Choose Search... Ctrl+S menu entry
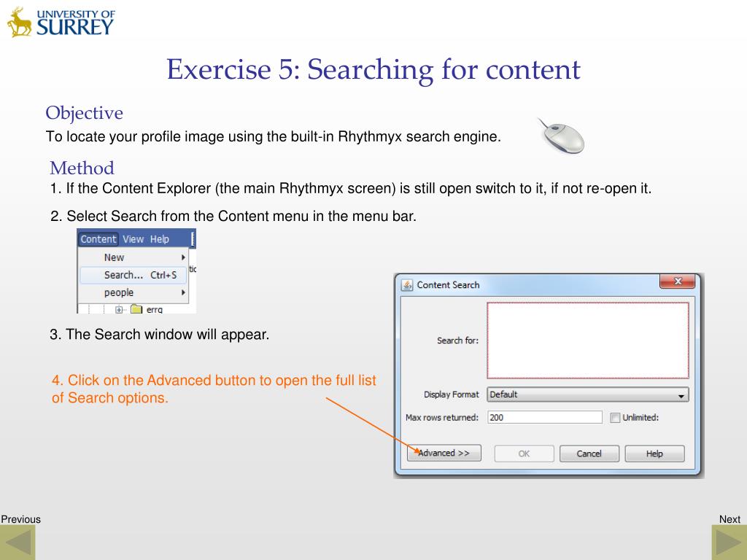This screenshot has width=747, height=560. click(133, 275)
